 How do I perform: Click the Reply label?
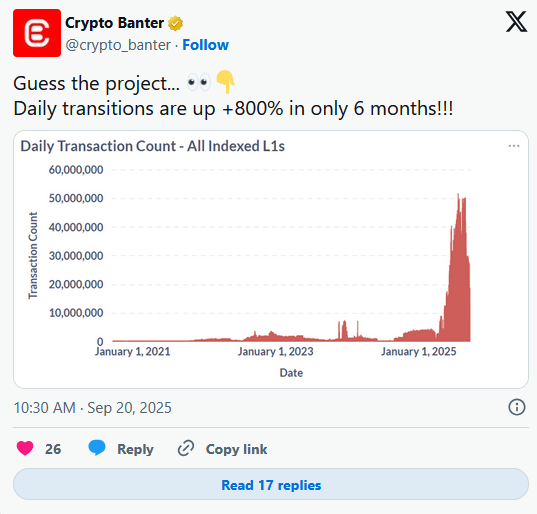click(x=135, y=449)
